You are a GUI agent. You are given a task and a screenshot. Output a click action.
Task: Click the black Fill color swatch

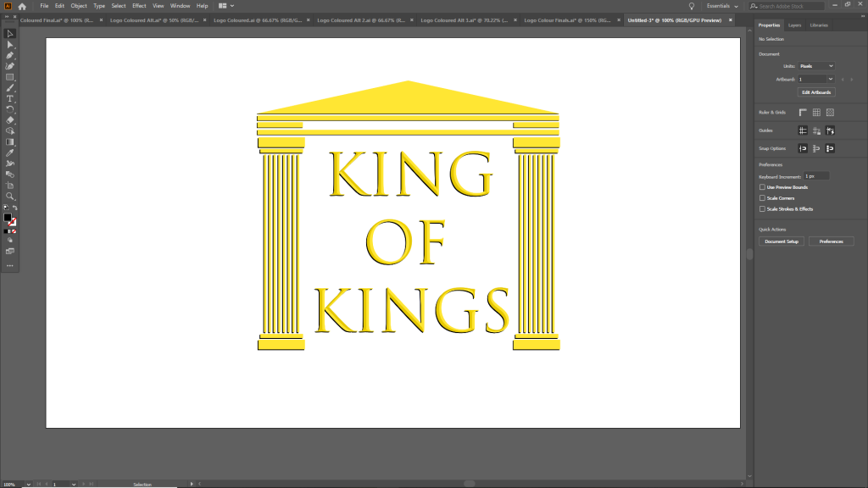click(x=8, y=218)
